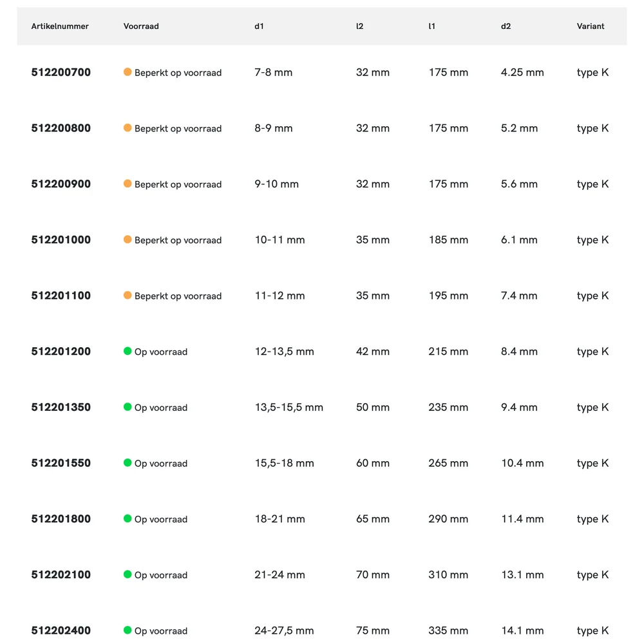
Task: Click the orange stock dot for 512200700
Action: pyautogui.click(x=128, y=72)
